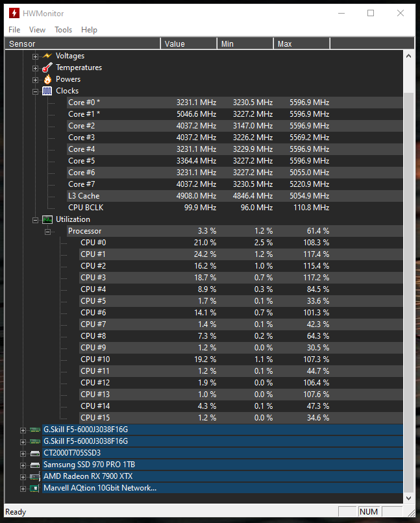This screenshot has width=420, height=523.
Task: Expand the Samsung SSD 970 PRO 1TB entry
Action: click(x=23, y=465)
